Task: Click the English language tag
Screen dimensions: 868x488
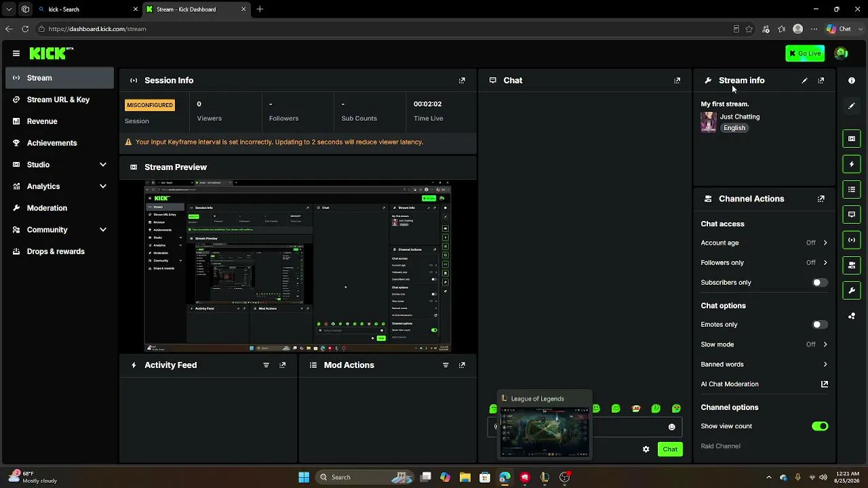Action: [734, 128]
